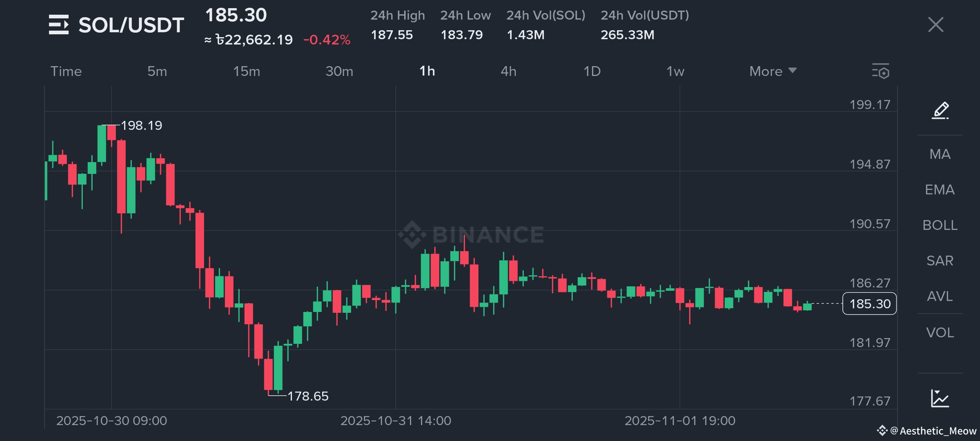This screenshot has height=441, width=980.
Task: Show the VOL volume indicator
Action: pos(940,332)
